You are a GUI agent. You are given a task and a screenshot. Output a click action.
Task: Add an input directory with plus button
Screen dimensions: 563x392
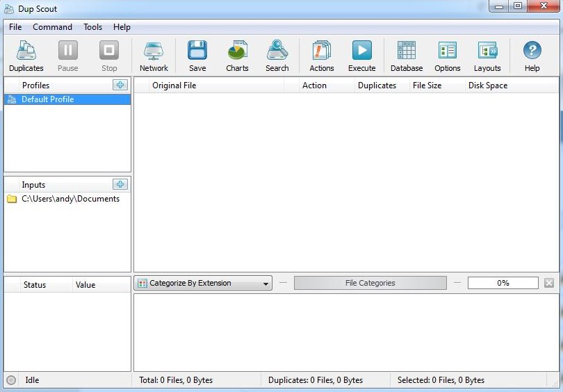120,184
